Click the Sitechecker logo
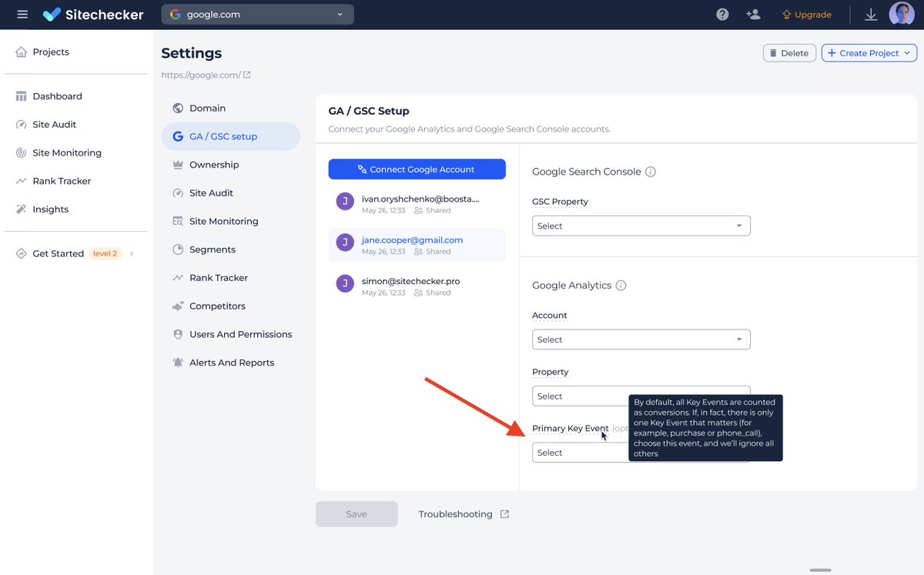 point(93,15)
